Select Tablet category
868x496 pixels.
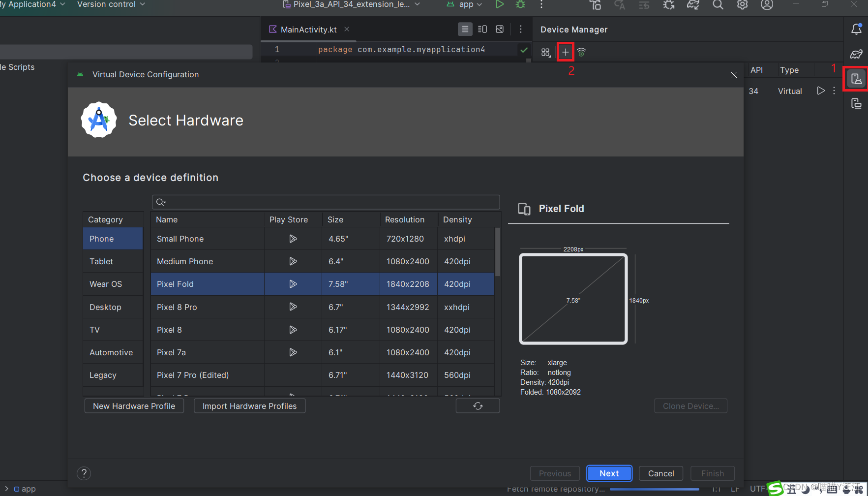coord(113,261)
